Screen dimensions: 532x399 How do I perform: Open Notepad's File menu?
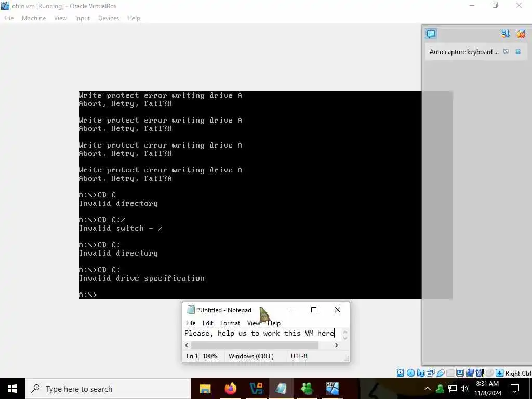[191, 323]
